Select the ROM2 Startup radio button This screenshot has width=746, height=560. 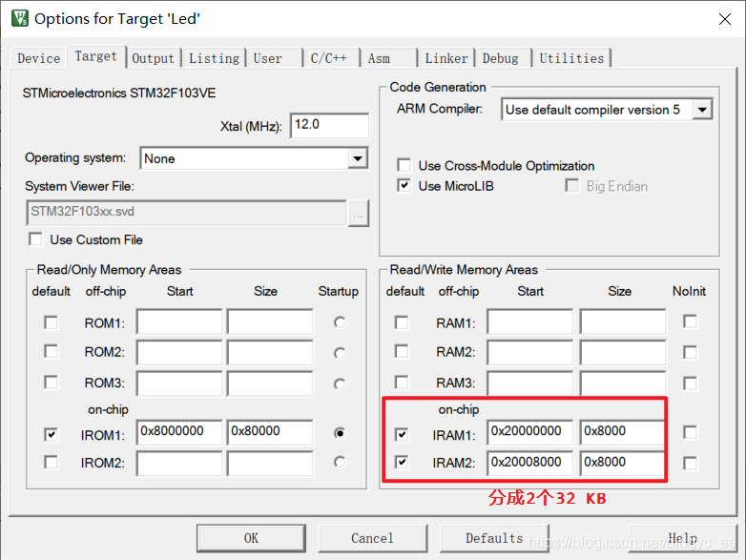pos(340,353)
